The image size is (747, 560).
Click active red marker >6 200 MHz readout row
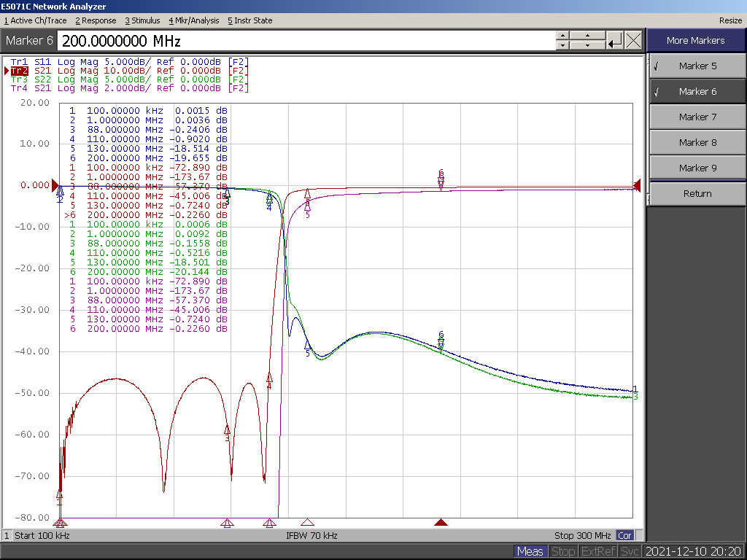146,215
